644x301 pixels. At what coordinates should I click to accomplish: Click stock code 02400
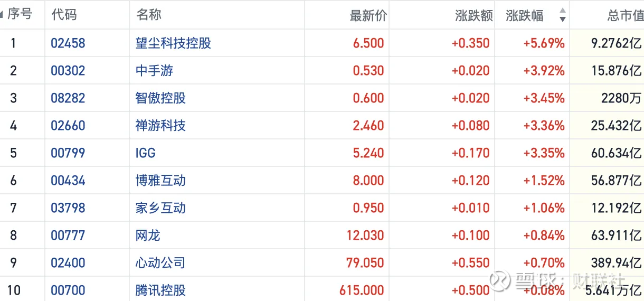click(68, 262)
